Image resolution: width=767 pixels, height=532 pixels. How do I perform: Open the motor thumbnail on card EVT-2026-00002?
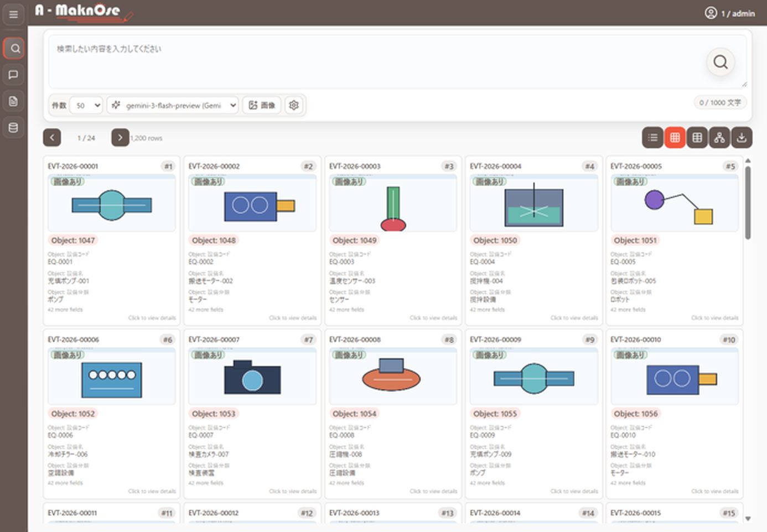click(252, 203)
